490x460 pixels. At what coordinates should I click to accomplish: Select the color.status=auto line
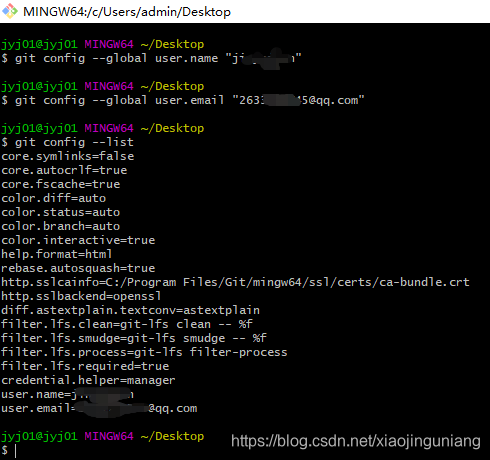[61, 212]
